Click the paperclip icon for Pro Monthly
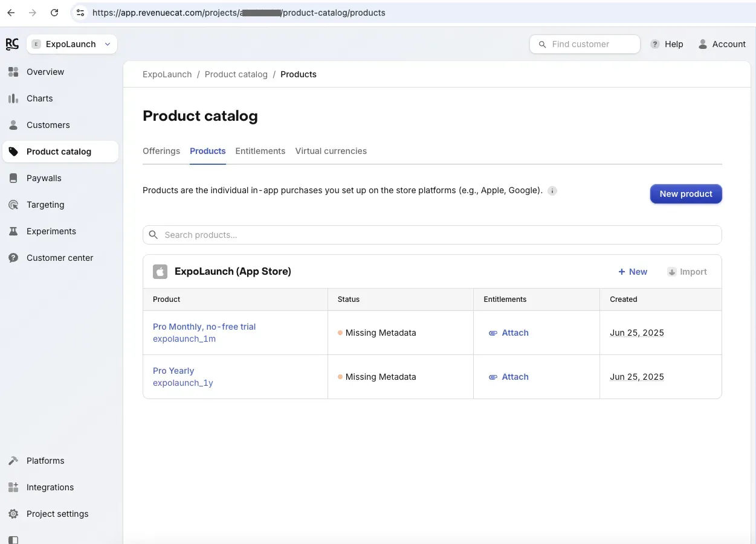Viewport: 756px width, 544px height. (x=493, y=333)
